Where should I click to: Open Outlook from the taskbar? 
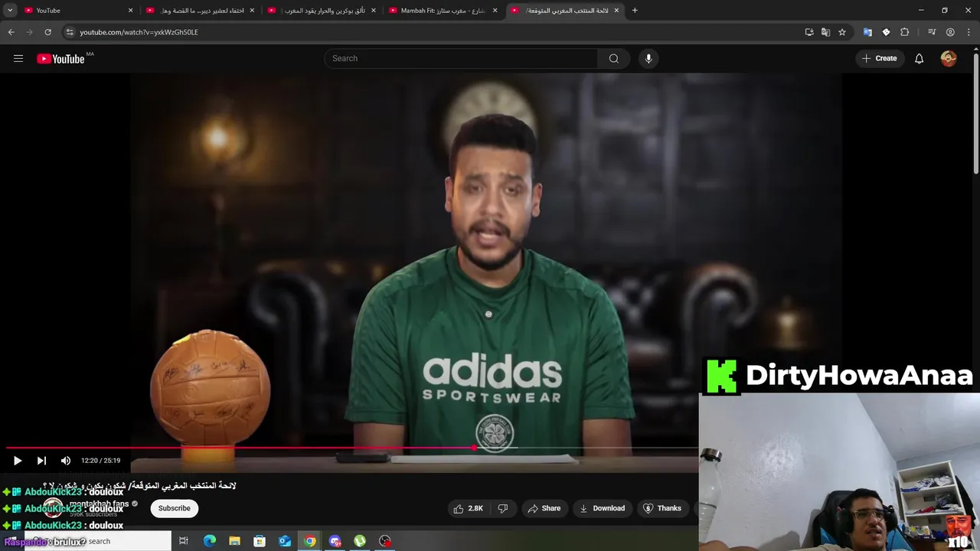pyautogui.click(x=285, y=541)
